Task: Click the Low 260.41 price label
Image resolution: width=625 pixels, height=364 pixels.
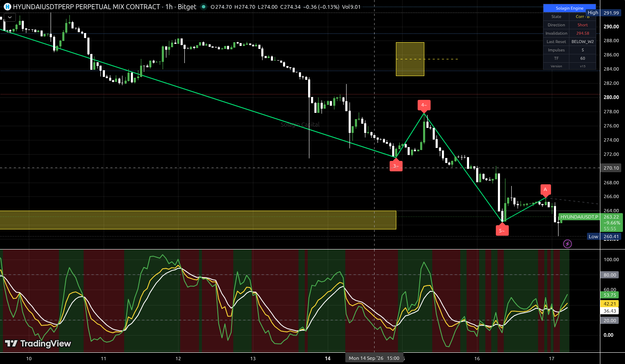Action: [604, 237]
